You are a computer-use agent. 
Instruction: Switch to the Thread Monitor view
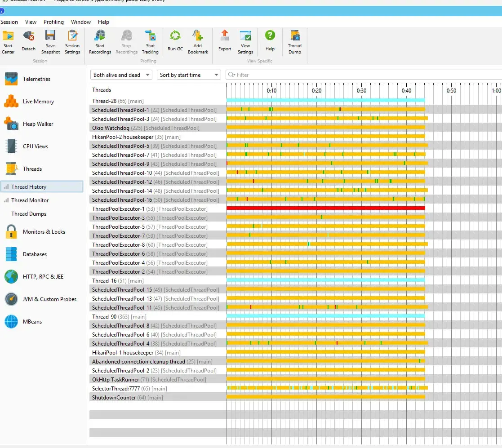point(30,200)
